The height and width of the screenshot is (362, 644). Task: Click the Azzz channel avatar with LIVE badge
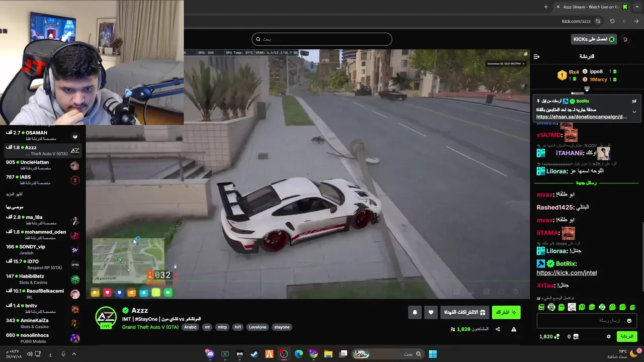coord(106,318)
